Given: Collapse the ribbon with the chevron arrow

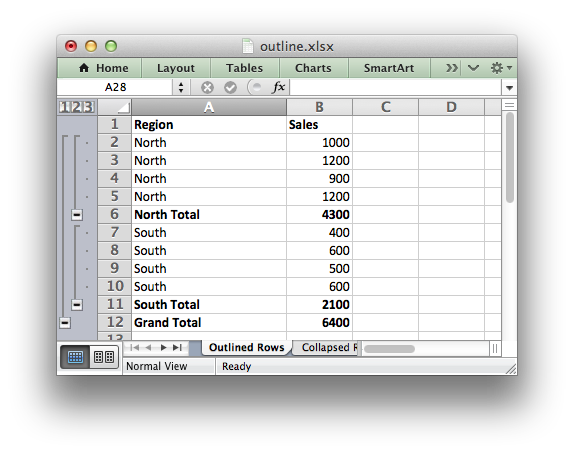Looking at the screenshot, I should tap(473, 68).
